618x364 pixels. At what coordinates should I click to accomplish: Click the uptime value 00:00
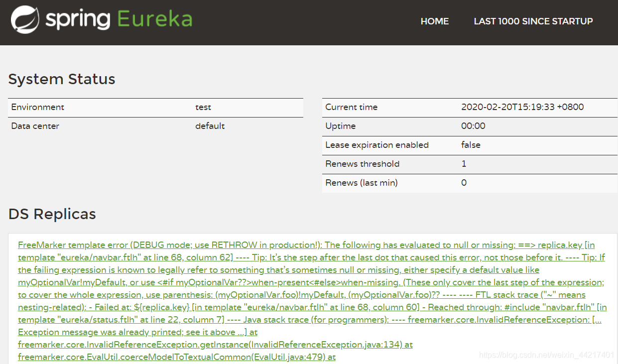tap(473, 126)
